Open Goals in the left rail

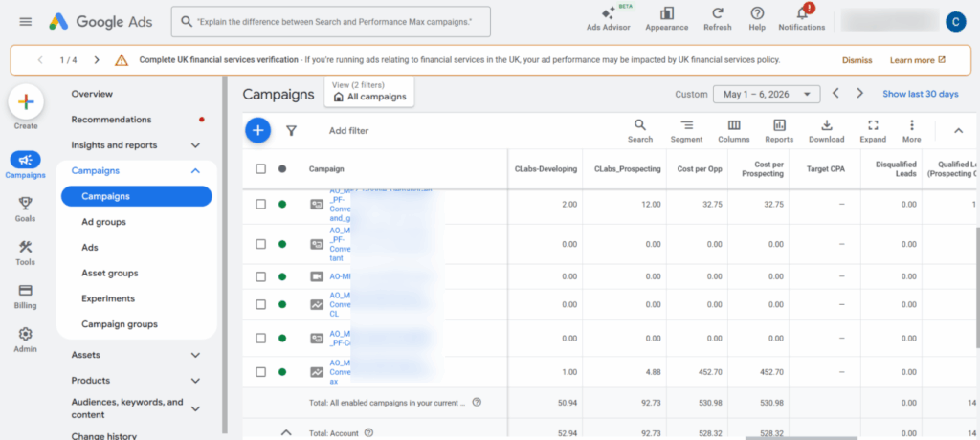click(25, 209)
